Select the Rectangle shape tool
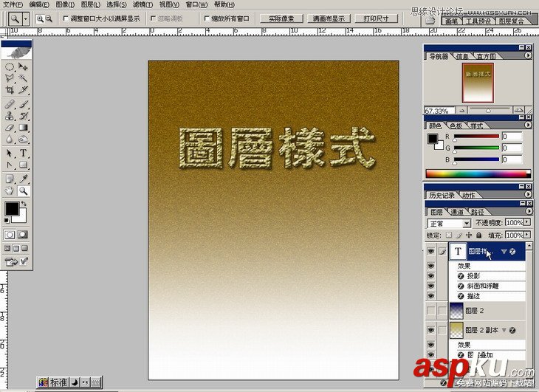The height and width of the screenshot is (392, 539). pos(23,165)
